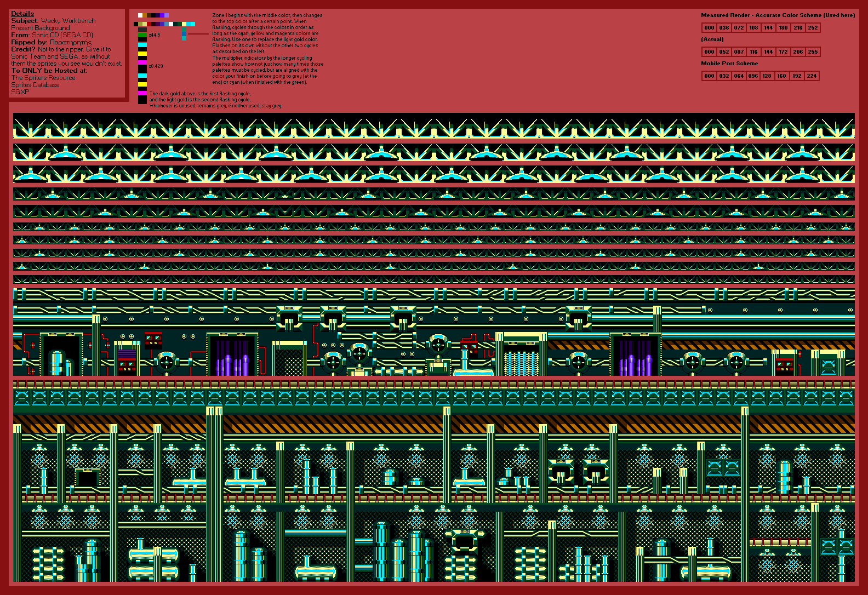The width and height of the screenshot is (868, 595).
Task: Select the orange swatch in top palette row
Action: (x=145, y=15)
